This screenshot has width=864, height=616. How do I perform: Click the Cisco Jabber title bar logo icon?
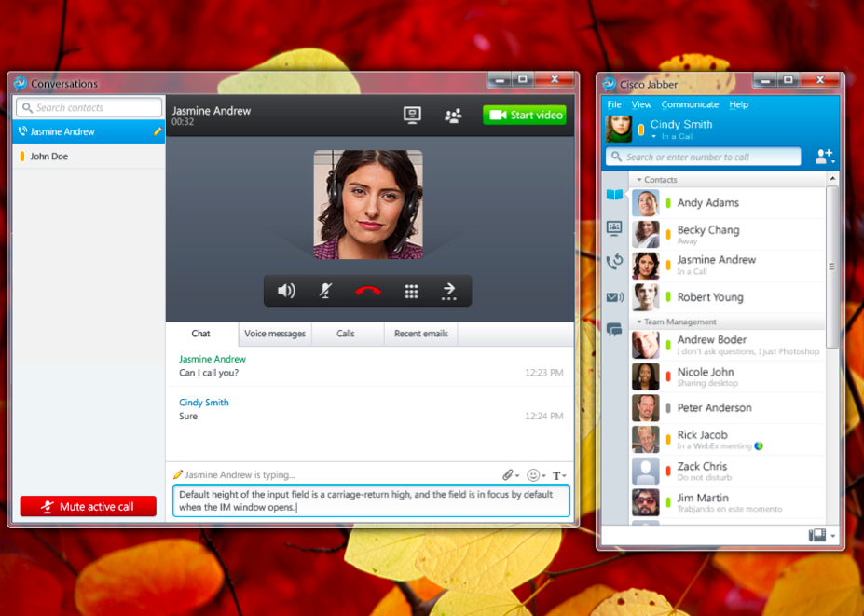tap(609, 84)
